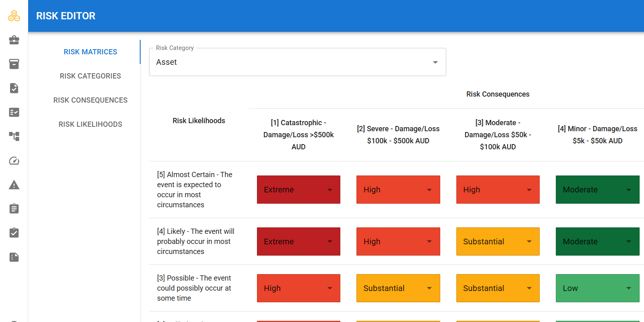Switch to Risk Categories tab

point(90,76)
